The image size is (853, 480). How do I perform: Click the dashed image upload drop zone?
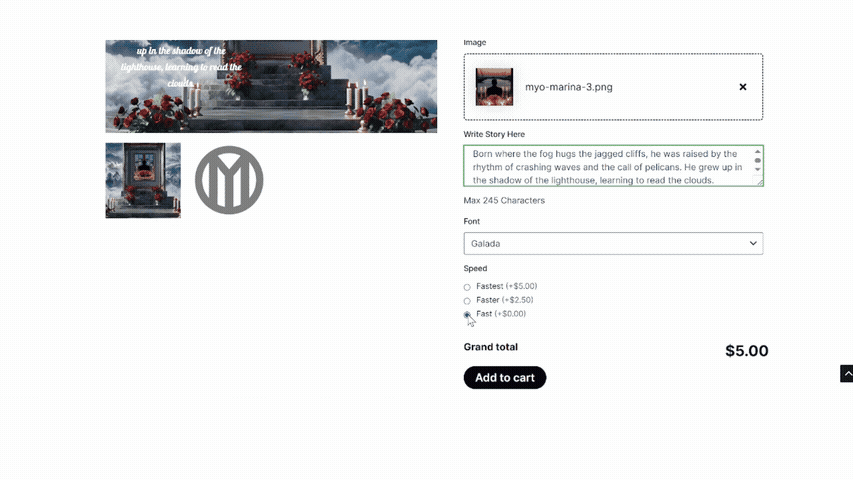coord(613,87)
